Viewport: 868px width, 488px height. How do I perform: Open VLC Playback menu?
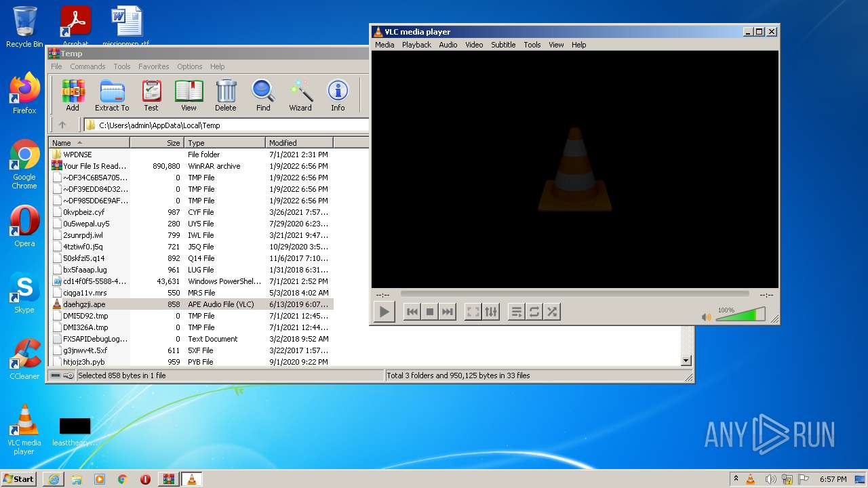[x=416, y=45]
